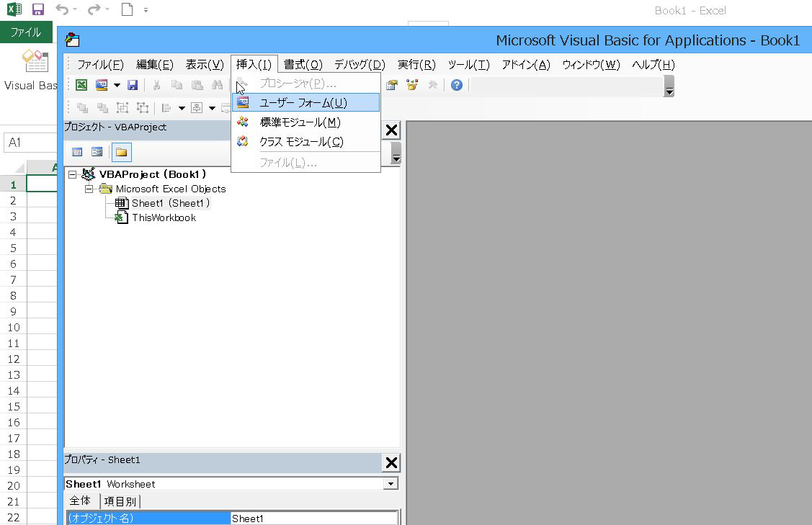Click the Find binoculars icon
Screen dimensions: 812x525
point(217,85)
